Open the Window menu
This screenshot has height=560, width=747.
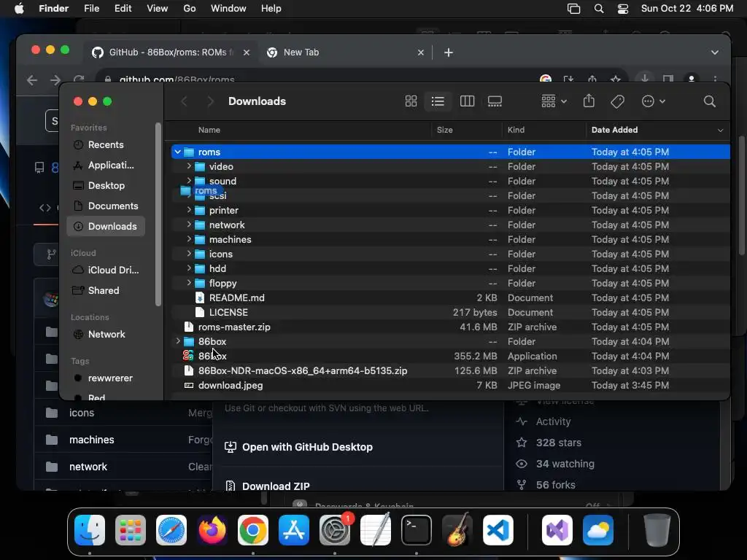point(228,9)
